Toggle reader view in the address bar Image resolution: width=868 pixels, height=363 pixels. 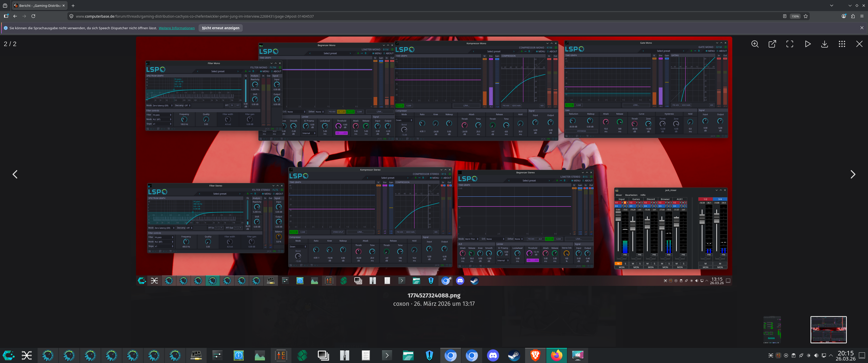point(784,16)
